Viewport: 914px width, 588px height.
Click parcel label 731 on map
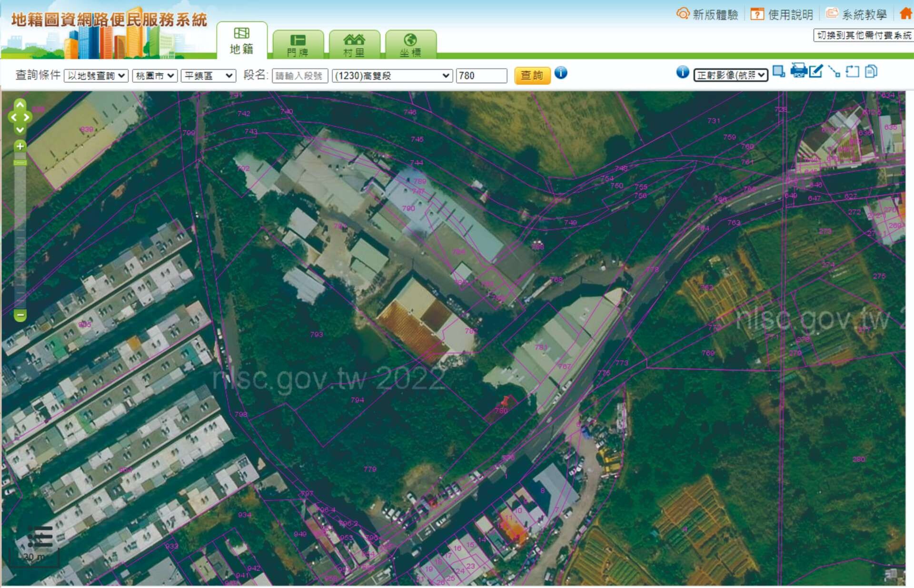pyautogui.click(x=714, y=121)
